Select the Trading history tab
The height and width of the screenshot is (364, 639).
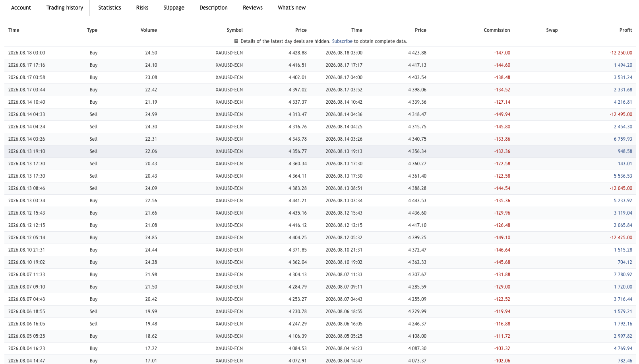[65, 8]
